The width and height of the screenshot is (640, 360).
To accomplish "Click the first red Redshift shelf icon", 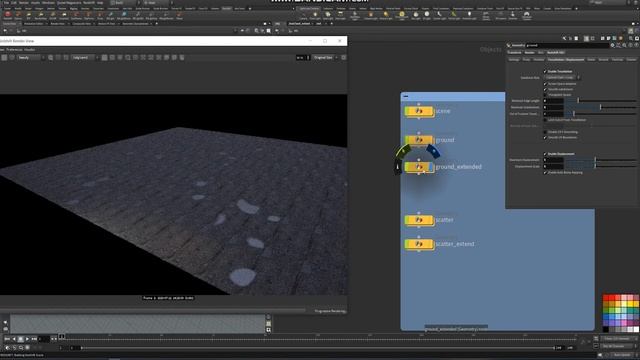I will (8, 15).
